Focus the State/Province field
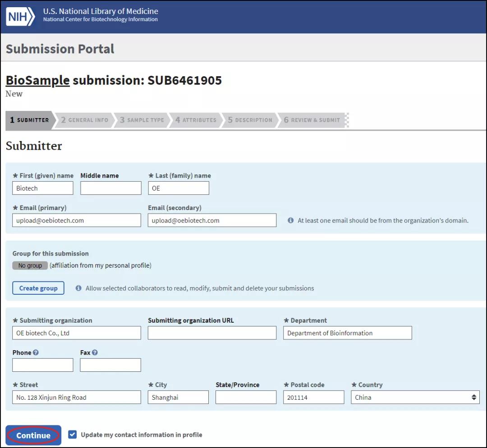Image resolution: width=487 pixels, height=448 pixels. tap(246, 397)
